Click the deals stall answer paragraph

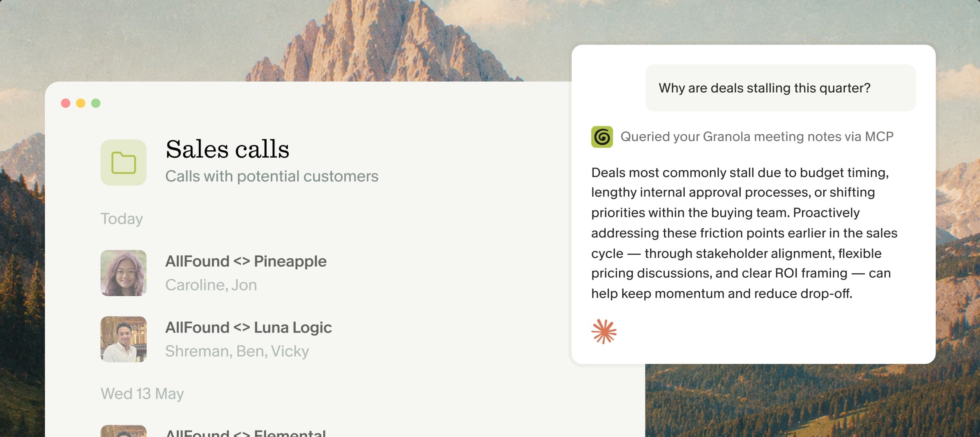coord(744,233)
